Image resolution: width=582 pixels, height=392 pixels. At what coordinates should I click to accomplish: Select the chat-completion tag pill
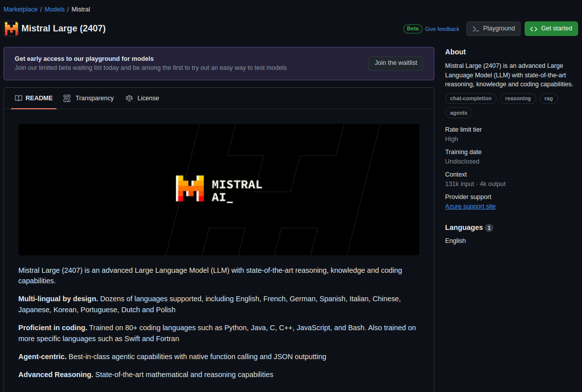[470, 98]
